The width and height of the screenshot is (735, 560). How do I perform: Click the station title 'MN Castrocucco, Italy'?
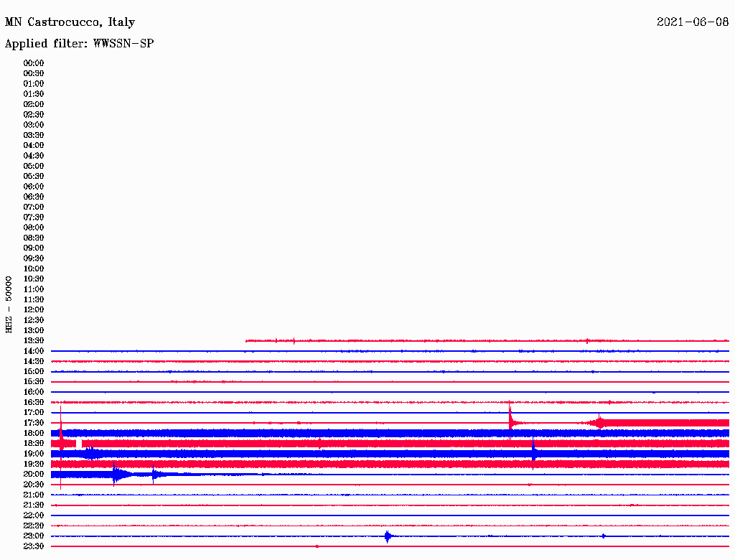(x=70, y=22)
